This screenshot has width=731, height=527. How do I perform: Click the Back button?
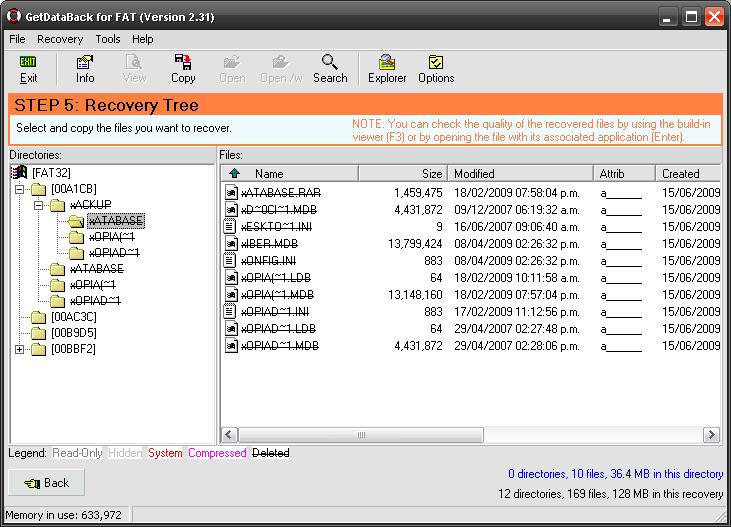[x=47, y=483]
